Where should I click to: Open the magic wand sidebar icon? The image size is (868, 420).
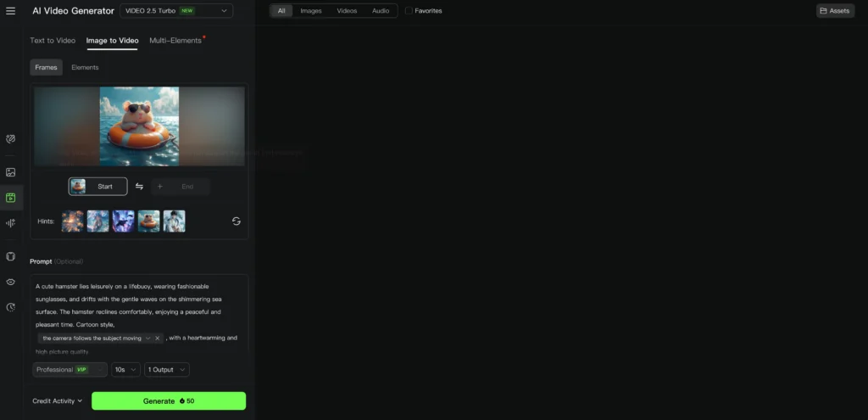tap(11, 138)
